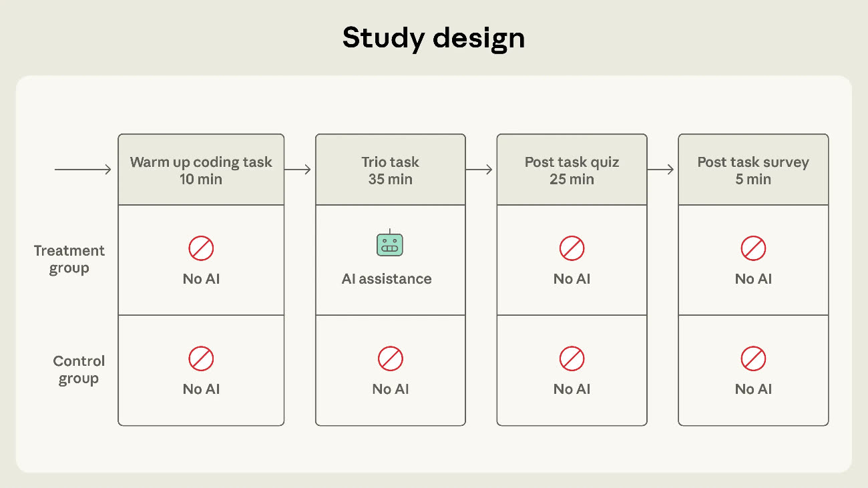Click the entry arrow before Warm up task
Image resolution: width=868 pixels, height=488 pixels.
(x=83, y=170)
